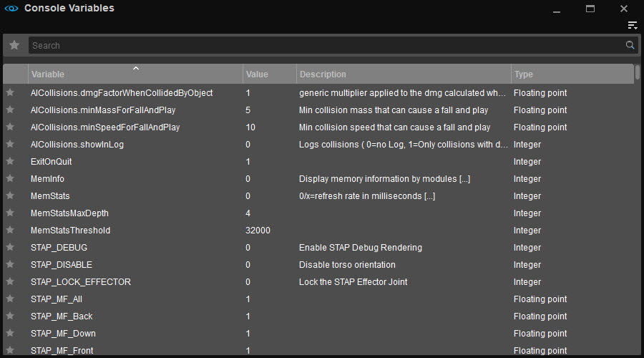The height and width of the screenshot is (358, 644).
Task: Click 'Display memory information by modules' description
Action: pyautogui.click(x=384, y=179)
